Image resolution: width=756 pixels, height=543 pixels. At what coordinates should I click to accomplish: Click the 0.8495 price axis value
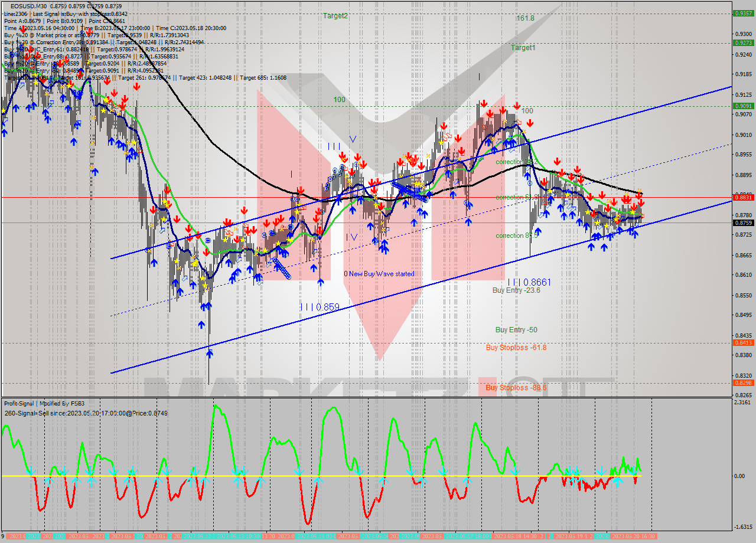742,315
